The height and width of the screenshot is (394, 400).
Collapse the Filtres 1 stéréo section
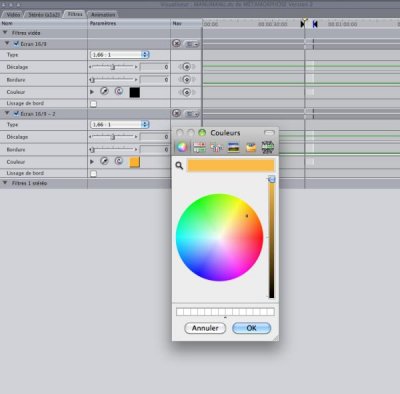point(5,183)
